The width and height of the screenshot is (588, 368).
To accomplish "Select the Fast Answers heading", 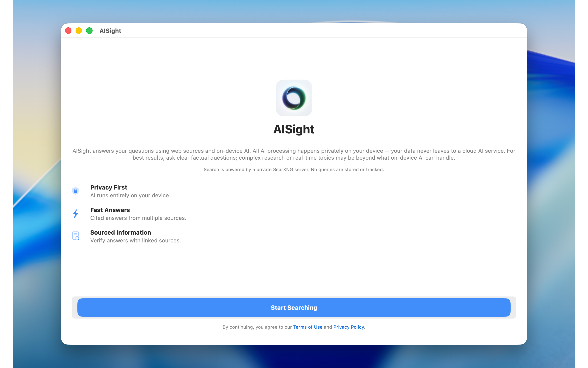I will (x=110, y=210).
